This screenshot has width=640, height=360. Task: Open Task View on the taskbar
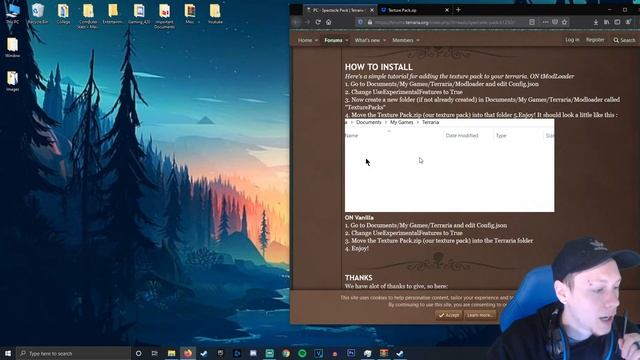click(155, 353)
